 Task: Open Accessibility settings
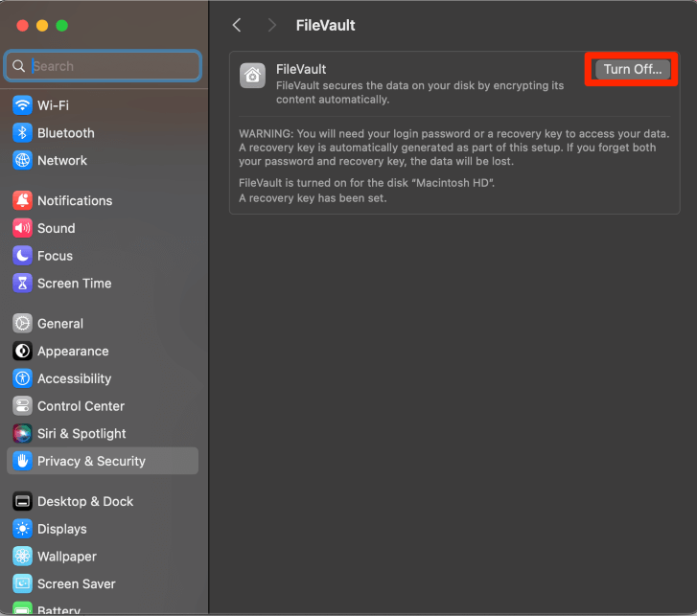pyautogui.click(x=74, y=379)
